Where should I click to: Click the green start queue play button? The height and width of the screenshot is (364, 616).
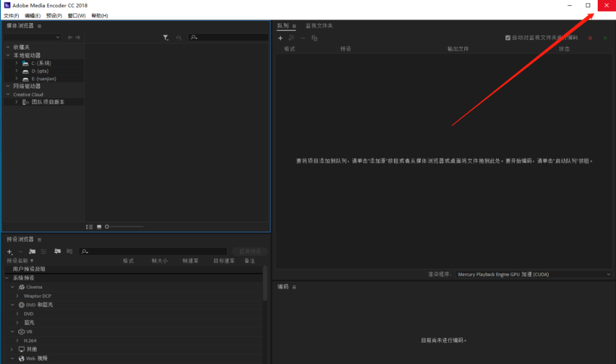605,38
